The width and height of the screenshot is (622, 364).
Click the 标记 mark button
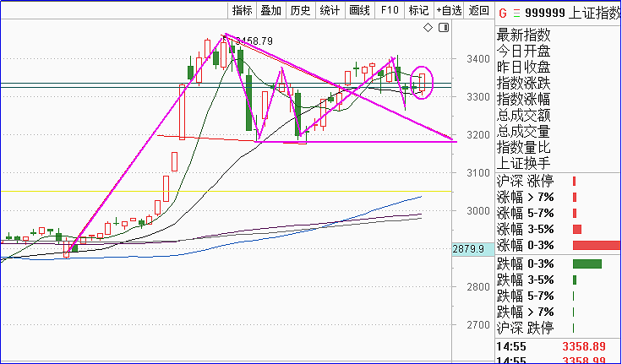[x=418, y=10]
